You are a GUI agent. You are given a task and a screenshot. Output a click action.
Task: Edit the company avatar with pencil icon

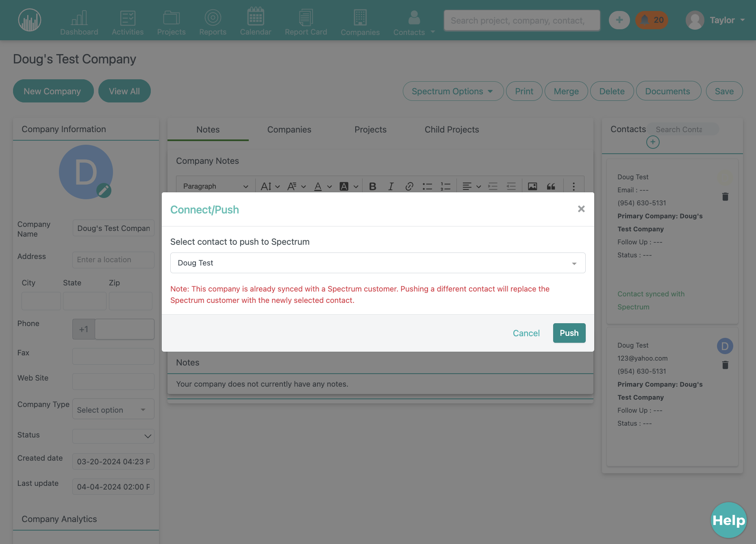pyautogui.click(x=104, y=190)
